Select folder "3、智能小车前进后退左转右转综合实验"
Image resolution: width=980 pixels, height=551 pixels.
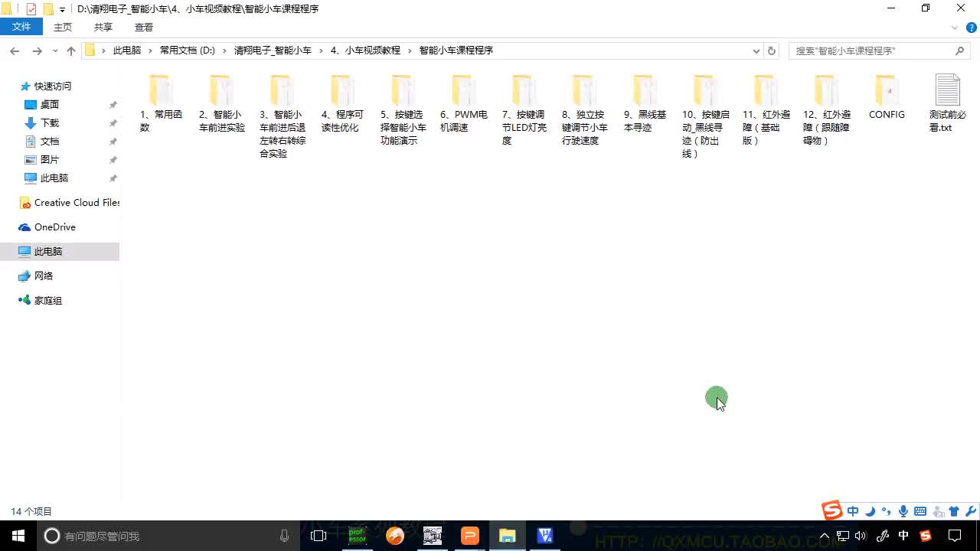tap(283, 116)
